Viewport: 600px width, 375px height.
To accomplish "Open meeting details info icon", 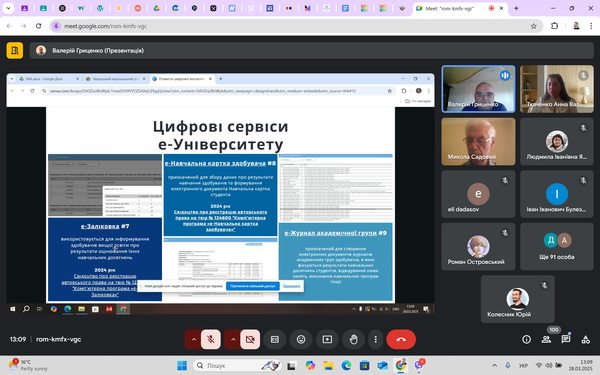I will coord(527,339).
